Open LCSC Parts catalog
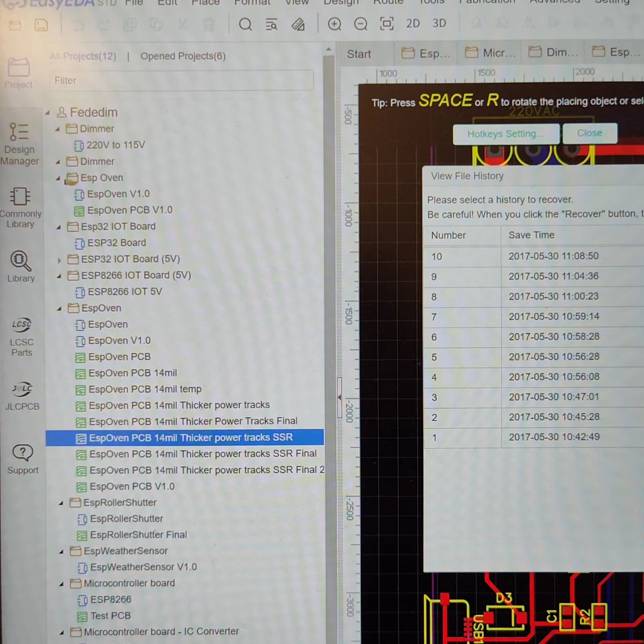 pyautogui.click(x=21, y=336)
